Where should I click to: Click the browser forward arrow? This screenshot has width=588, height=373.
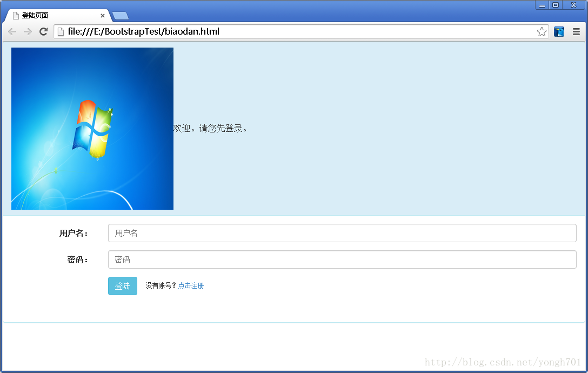pos(28,31)
